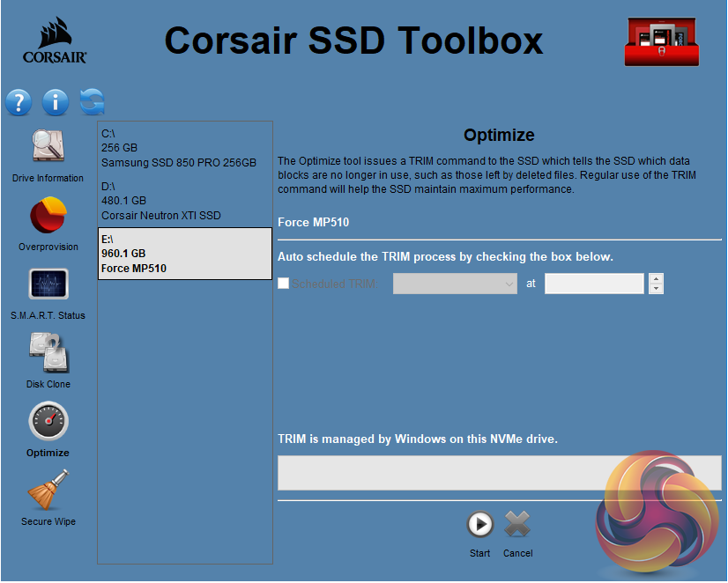Open the Secure Wipe broom tool

(x=48, y=491)
